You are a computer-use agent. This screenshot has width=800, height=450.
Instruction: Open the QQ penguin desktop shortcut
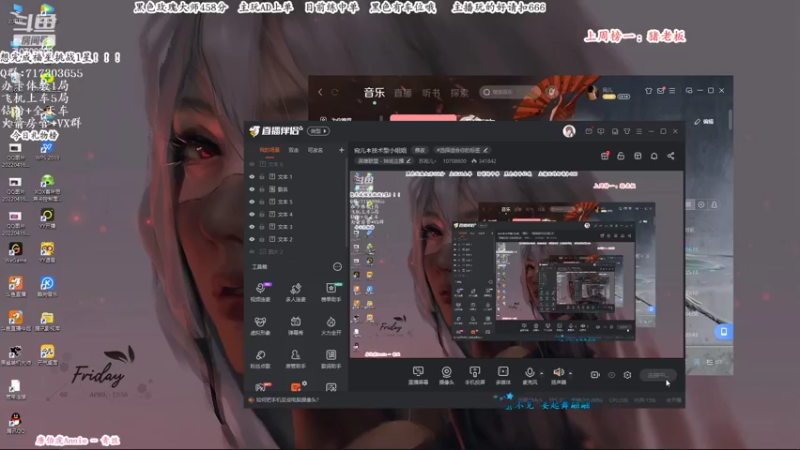pos(15,423)
